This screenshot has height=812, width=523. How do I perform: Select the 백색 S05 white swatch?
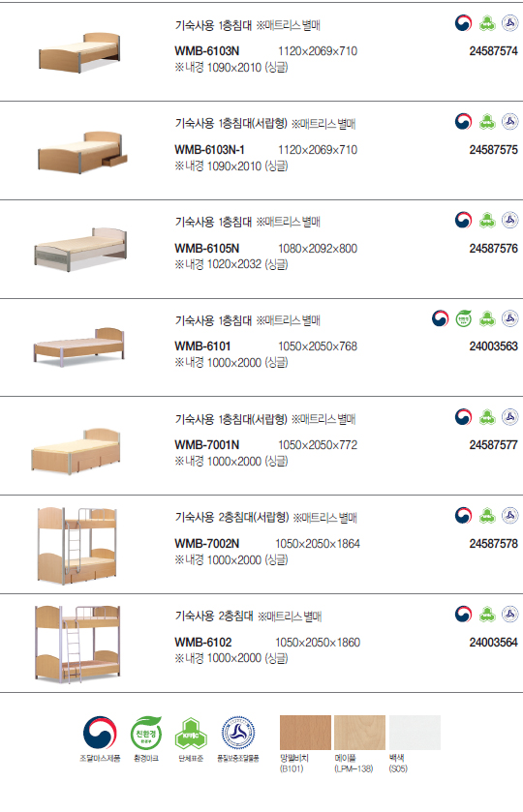tap(415, 733)
